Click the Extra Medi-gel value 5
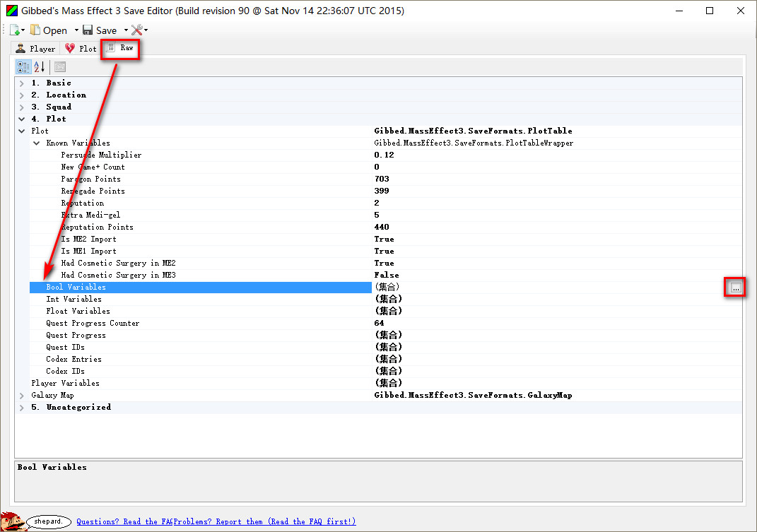 point(377,215)
